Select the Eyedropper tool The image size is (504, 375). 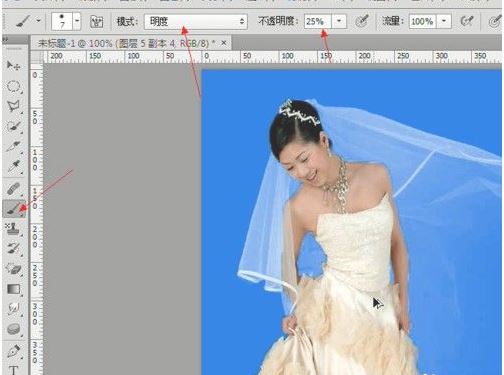[x=13, y=166]
